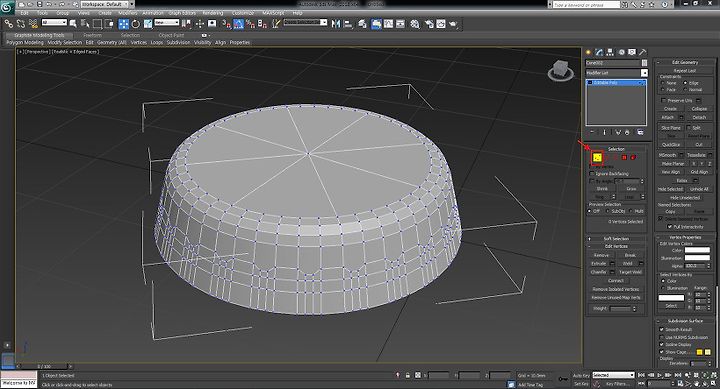
Task: Toggle Full Interactivity checkbox
Action: 670,226
